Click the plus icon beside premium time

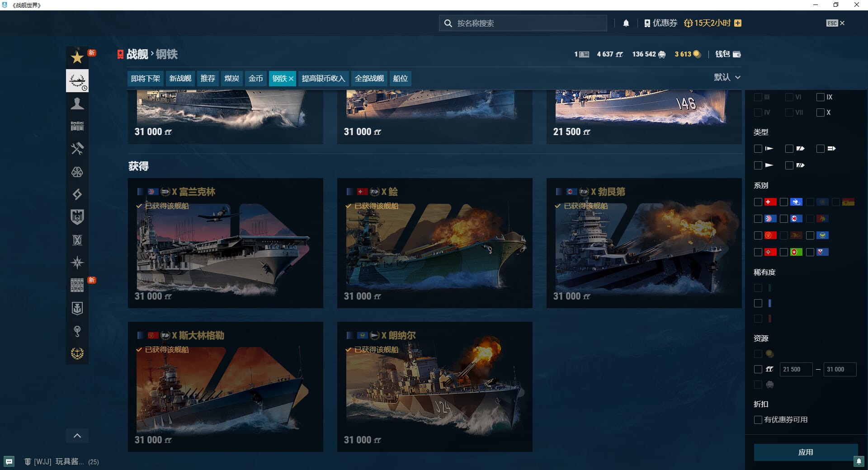738,23
